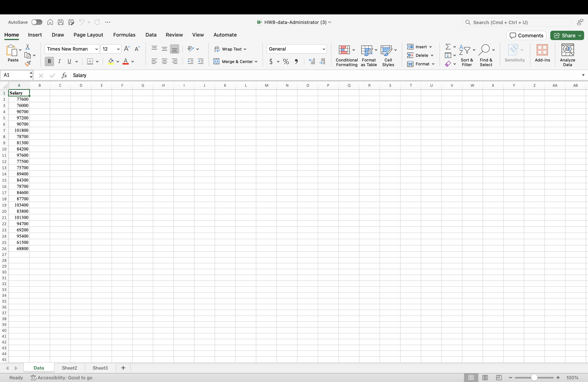
Task: Open the Times New Roman font dropdown
Action: pos(96,49)
